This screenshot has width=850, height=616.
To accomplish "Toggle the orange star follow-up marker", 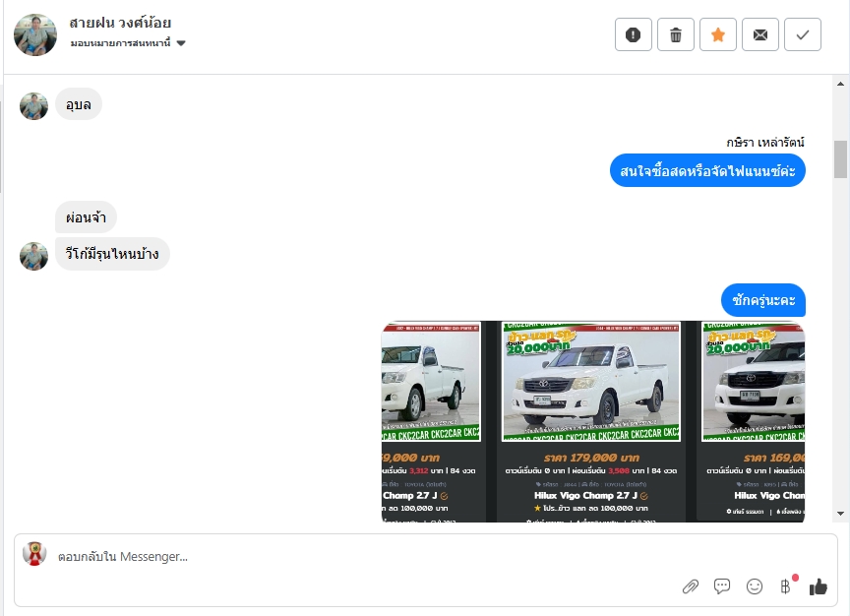I will [x=718, y=34].
